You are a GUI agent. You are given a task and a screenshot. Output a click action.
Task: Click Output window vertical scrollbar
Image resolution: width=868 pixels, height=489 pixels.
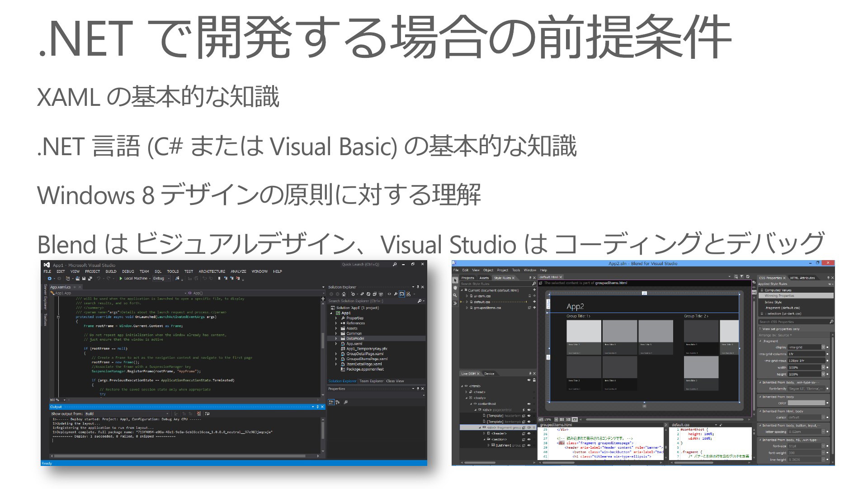pyautogui.click(x=323, y=435)
